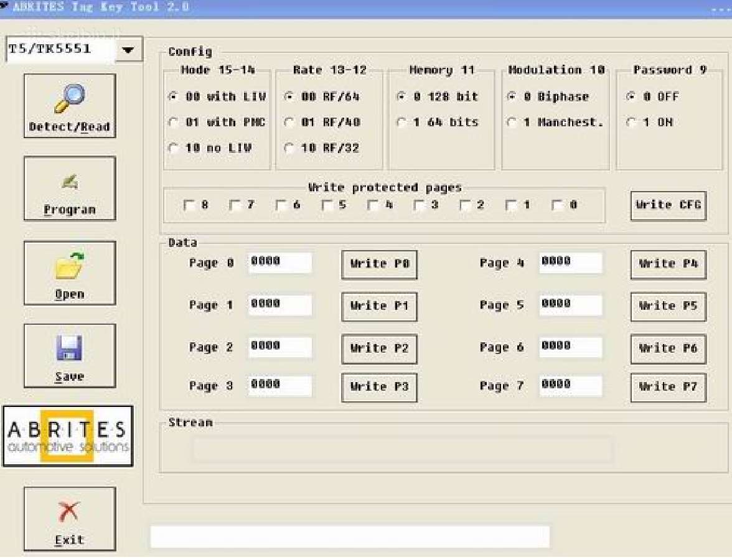Click the Exit red X icon
Screen dimensions: 732x560
click(69, 512)
